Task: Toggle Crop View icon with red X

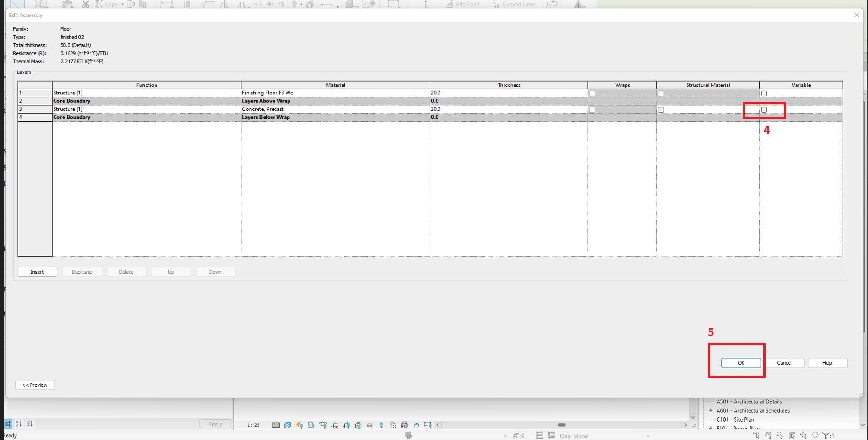Action: (335, 425)
